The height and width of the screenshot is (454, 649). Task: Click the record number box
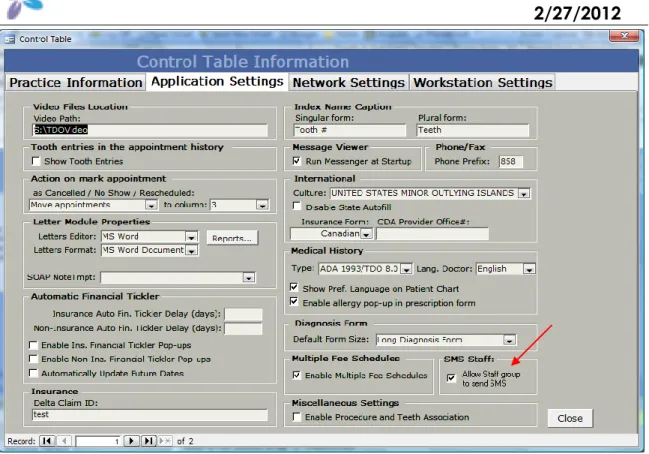(98, 441)
